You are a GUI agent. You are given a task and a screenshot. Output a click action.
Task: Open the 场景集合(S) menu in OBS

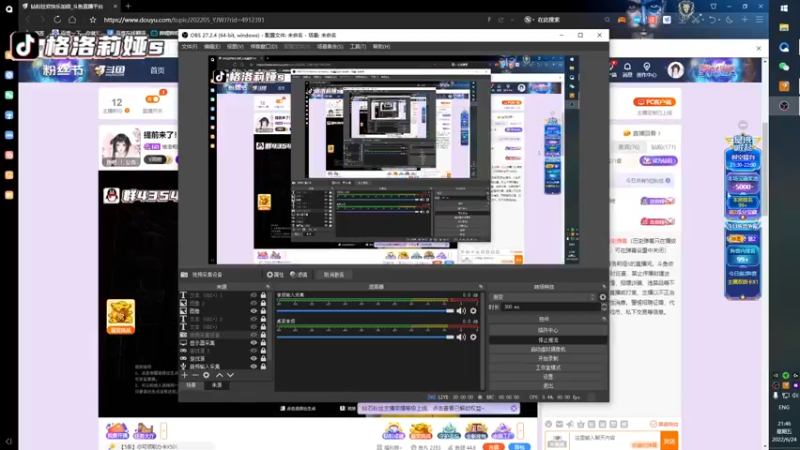tap(330, 46)
